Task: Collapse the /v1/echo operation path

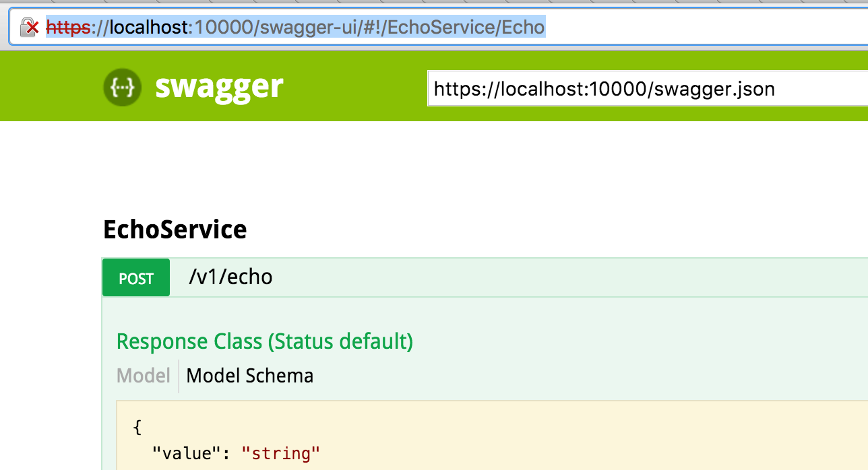Action: click(x=230, y=277)
